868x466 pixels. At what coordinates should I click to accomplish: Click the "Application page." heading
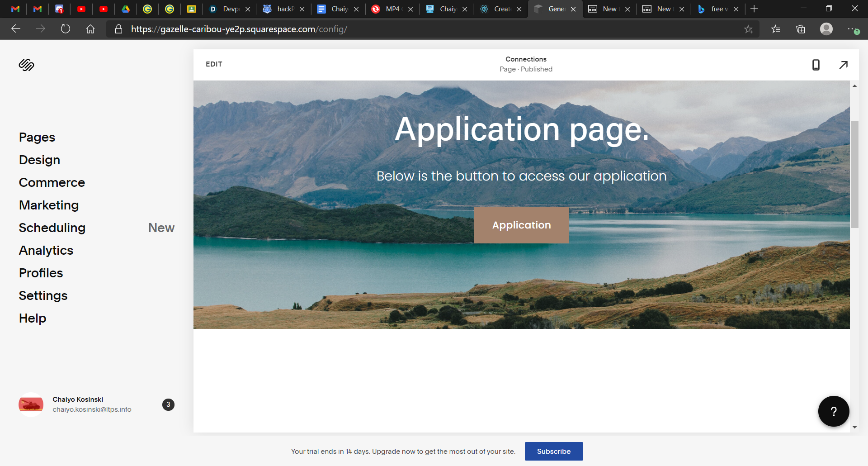[522, 130]
